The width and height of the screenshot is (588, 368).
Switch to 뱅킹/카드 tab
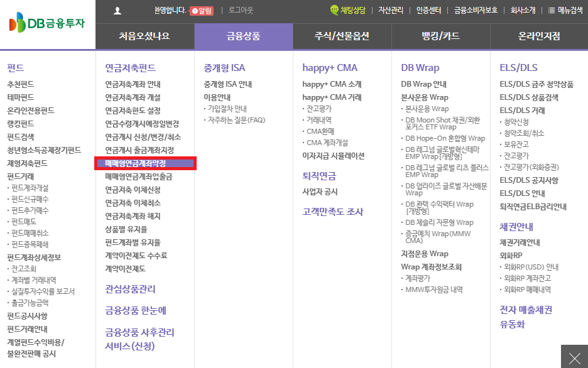click(x=440, y=36)
